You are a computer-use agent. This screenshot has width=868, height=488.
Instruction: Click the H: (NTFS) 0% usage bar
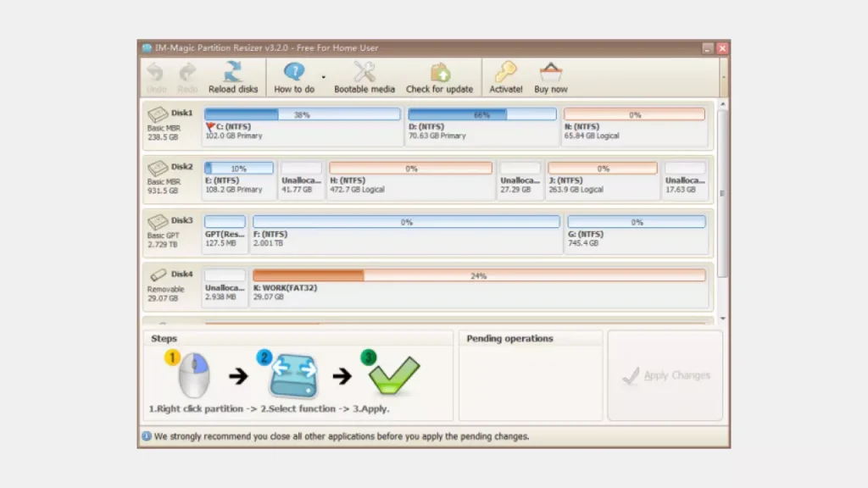point(411,169)
